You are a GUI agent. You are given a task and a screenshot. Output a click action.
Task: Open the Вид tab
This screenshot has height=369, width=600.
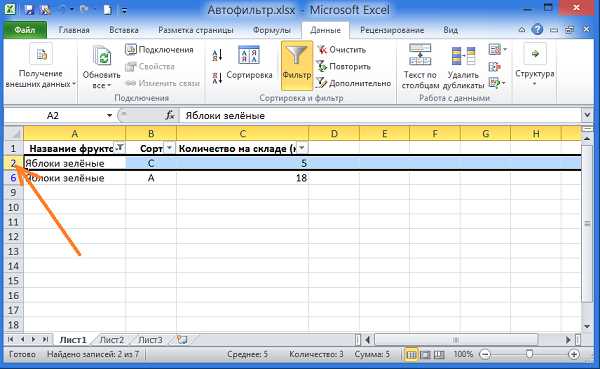[450, 30]
